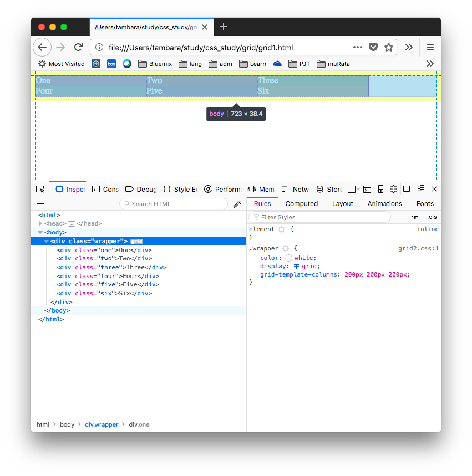This screenshot has width=472, height=476.
Task: Save page to Pocket
Action: point(373,47)
